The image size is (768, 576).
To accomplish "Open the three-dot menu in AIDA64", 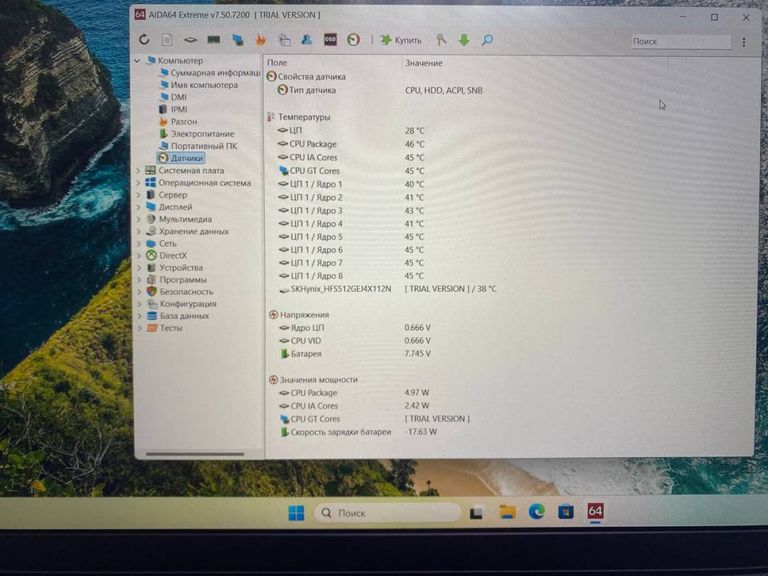I will click(744, 42).
